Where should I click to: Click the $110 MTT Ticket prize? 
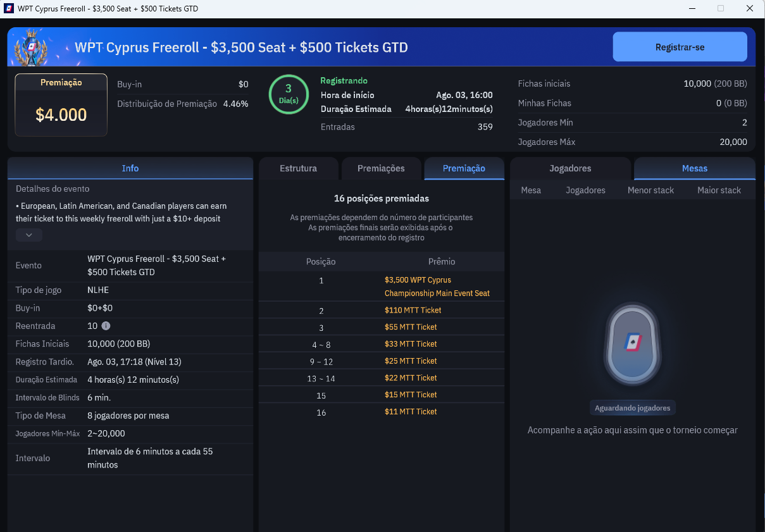413,310
